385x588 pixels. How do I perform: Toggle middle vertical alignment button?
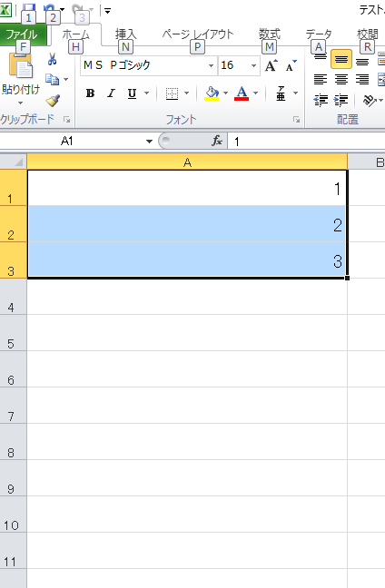341,59
